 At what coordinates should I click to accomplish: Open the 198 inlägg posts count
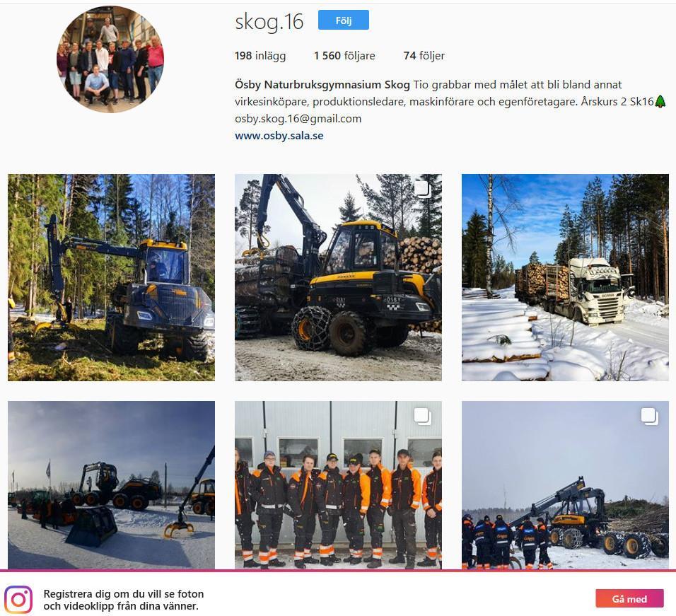coord(260,56)
